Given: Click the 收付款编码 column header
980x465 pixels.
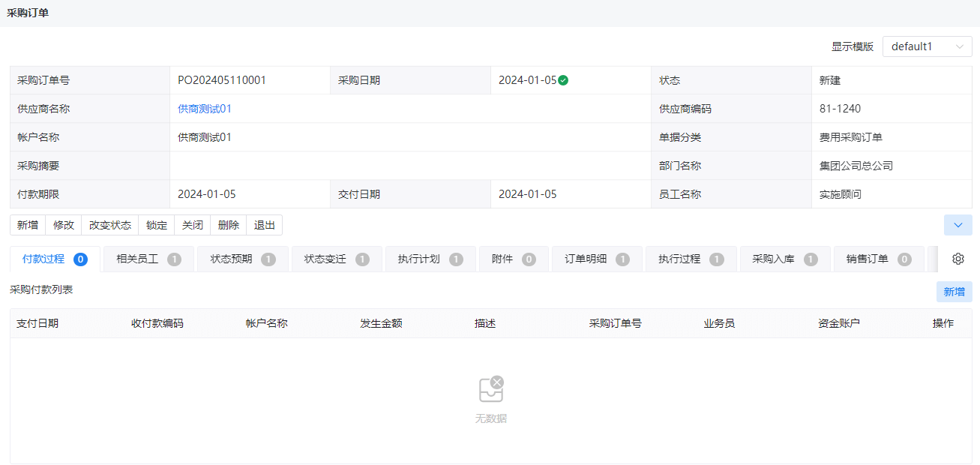Looking at the screenshot, I should (x=157, y=323).
